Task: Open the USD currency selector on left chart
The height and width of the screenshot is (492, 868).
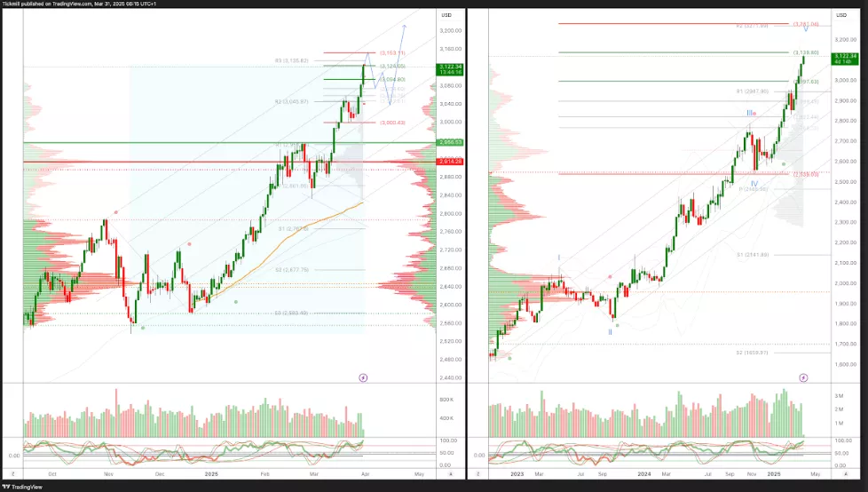Action: [446, 16]
